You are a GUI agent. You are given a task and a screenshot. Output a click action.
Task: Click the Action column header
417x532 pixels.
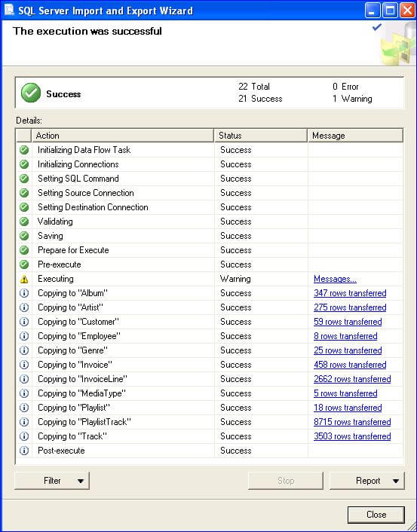pyautogui.click(x=123, y=136)
